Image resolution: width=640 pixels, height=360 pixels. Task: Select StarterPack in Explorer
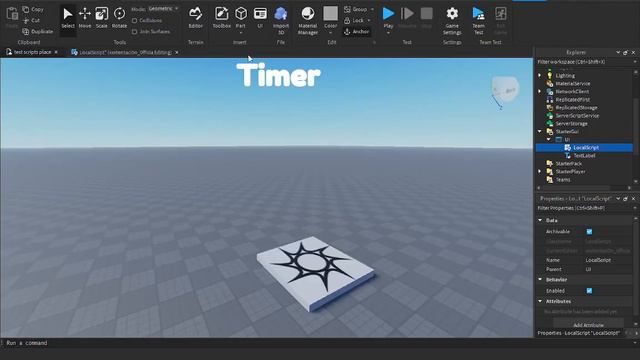569,164
